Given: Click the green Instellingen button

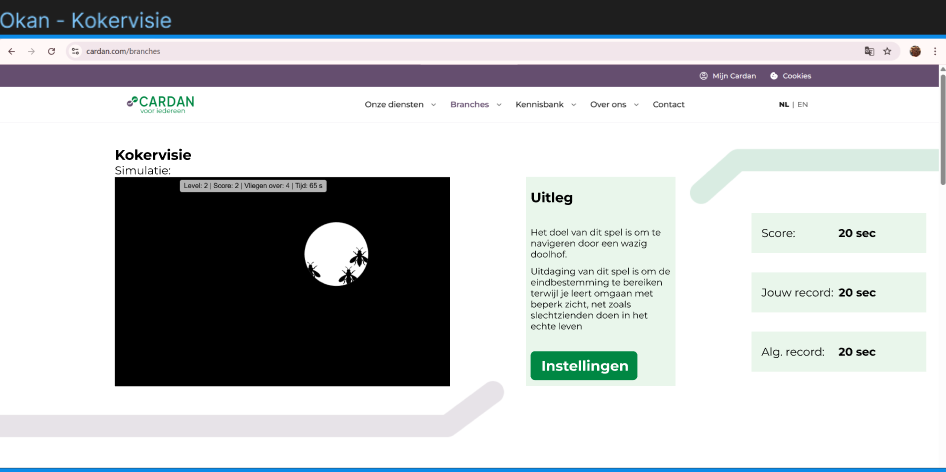Looking at the screenshot, I should 584,366.
